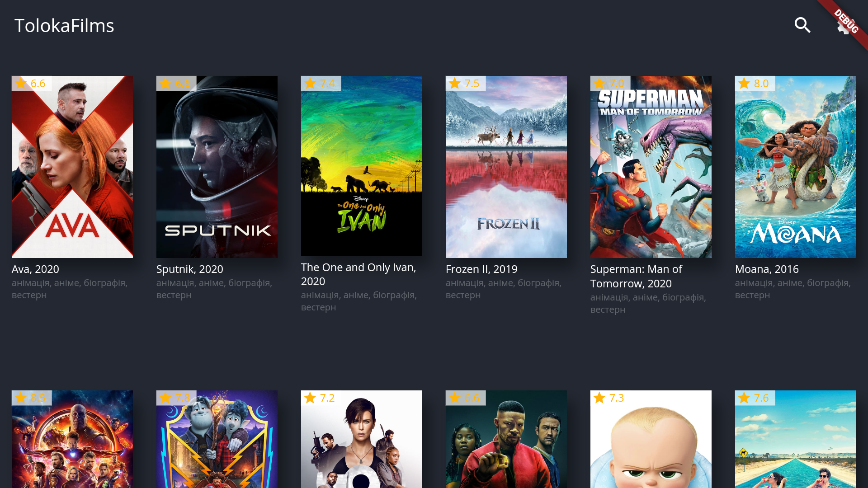The height and width of the screenshot is (488, 868).
Task: Open the search magnifier icon
Action: point(802,25)
